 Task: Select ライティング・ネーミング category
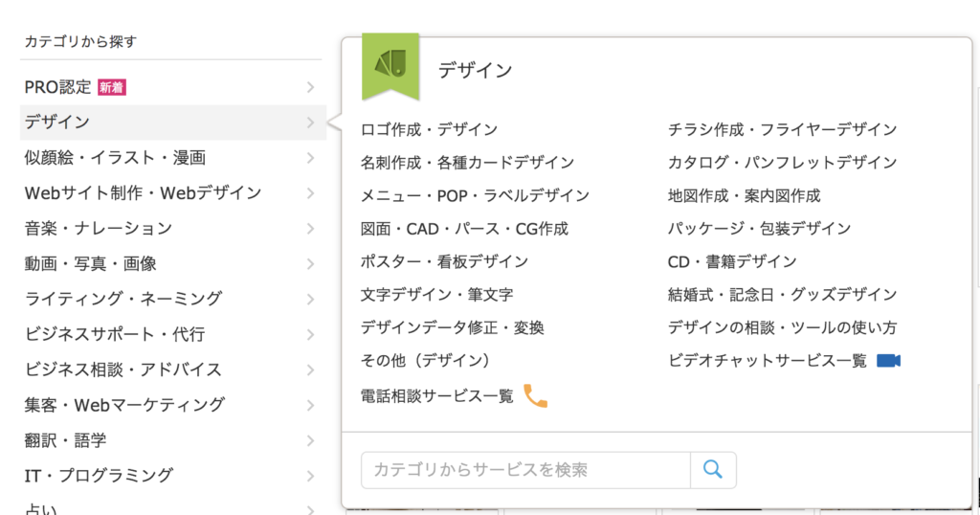[x=123, y=299]
